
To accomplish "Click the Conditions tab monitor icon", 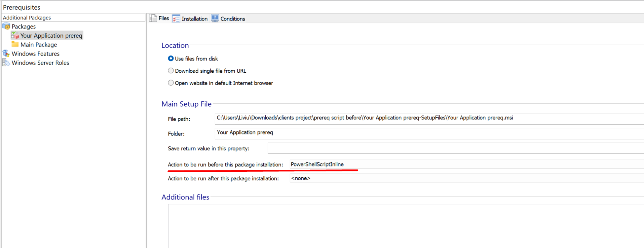I will pyautogui.click(x=215, y=18).
